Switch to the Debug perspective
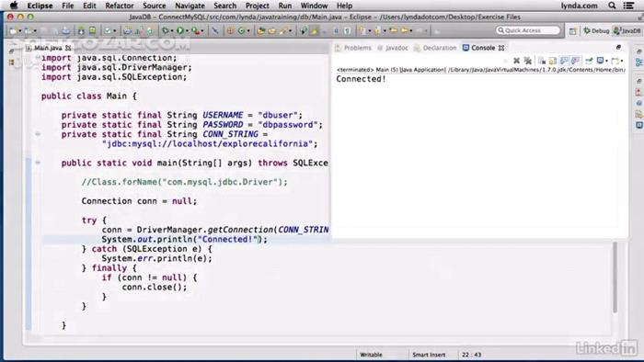The image size is (644, 362). (x=596, y=30)
